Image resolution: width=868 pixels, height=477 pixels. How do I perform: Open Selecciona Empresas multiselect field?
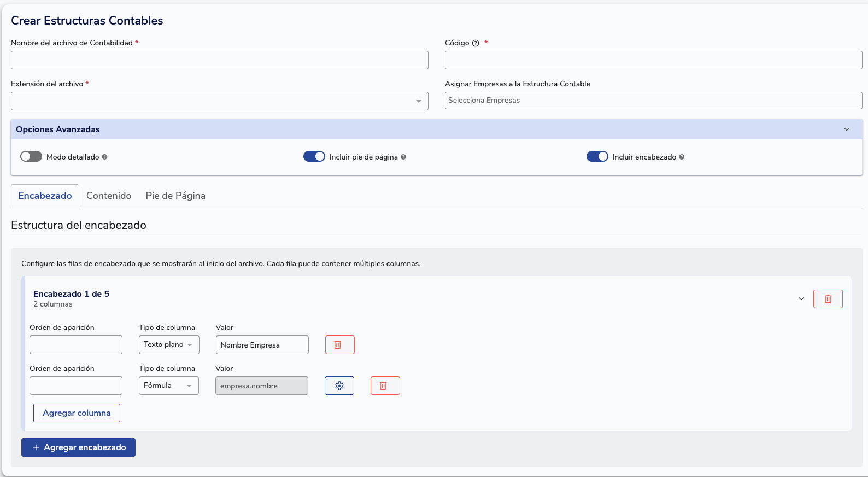[654, 101]
